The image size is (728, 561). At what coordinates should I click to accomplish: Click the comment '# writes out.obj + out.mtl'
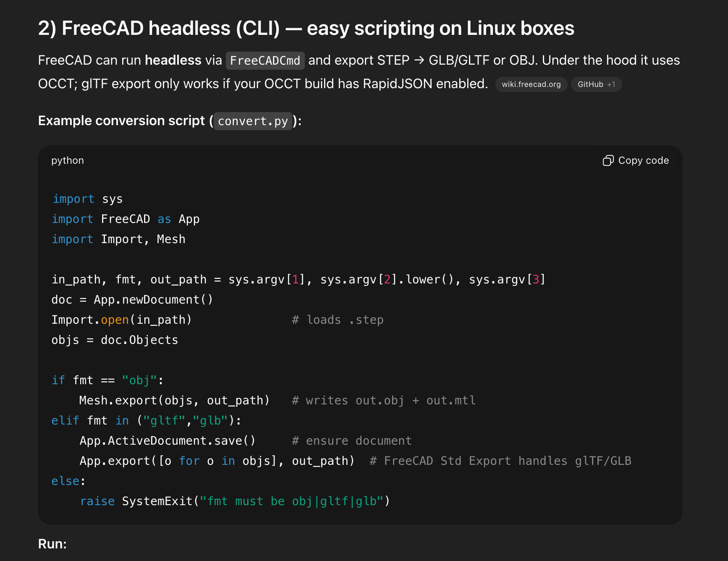click(x=384, y=400)
